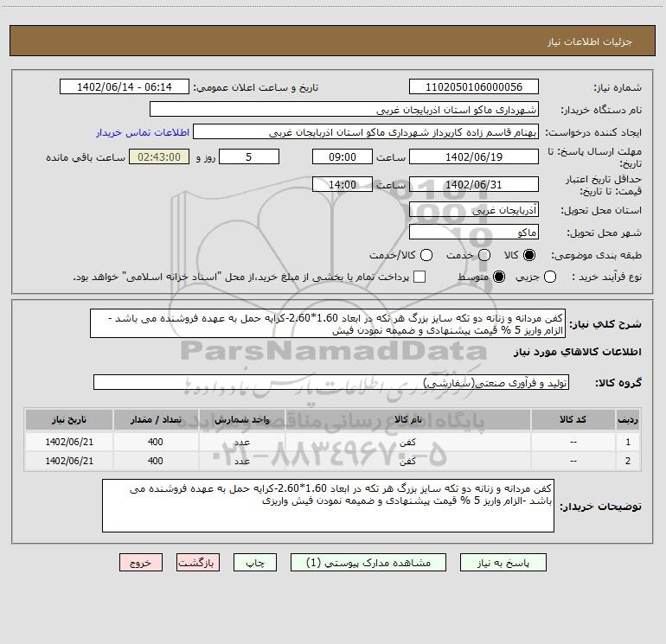Click the بازگشت back button
666x644 pixels.
pos(198,563)
